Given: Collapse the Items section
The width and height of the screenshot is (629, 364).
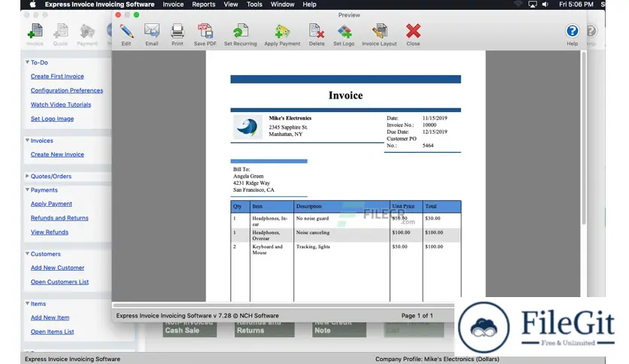Looking at the screenshot, I should click(x=27, y=304).
